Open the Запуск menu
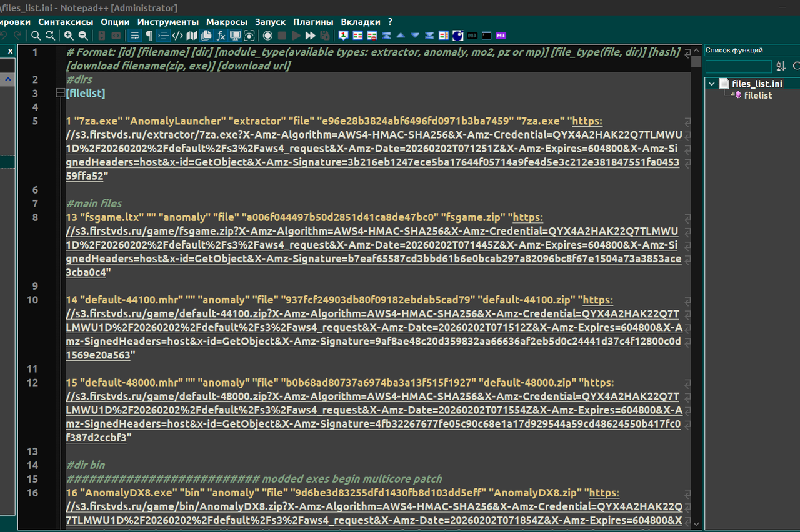 pyautogui.click(x=271, y=22)
